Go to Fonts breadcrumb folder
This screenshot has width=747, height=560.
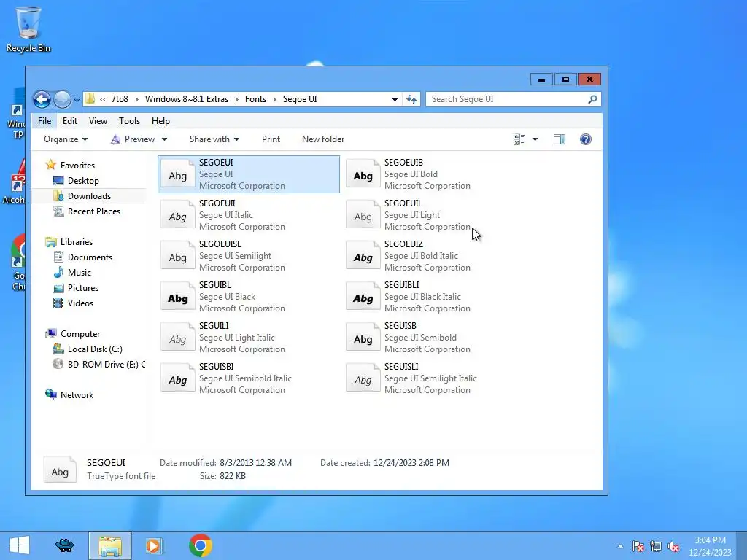[x=255, y=99]
